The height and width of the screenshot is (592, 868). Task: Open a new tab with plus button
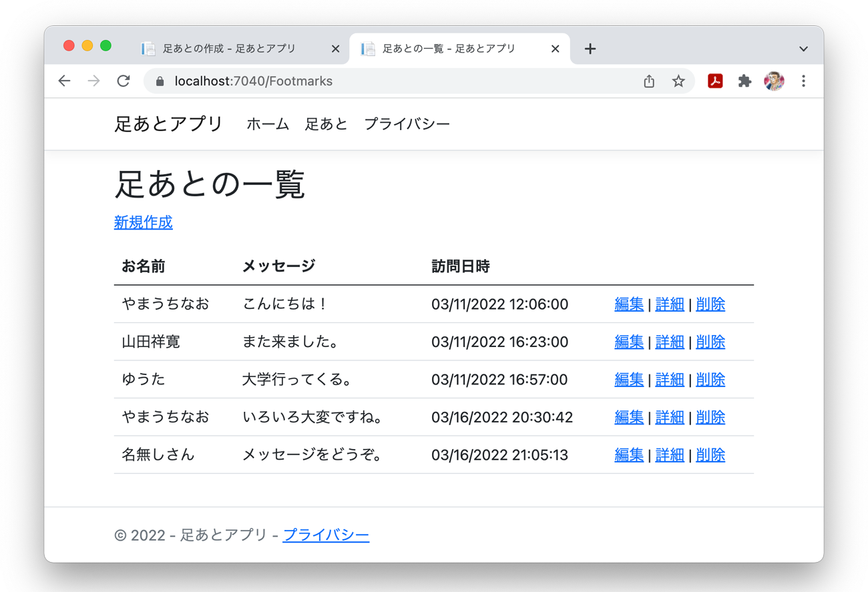[x=590, y=49]
